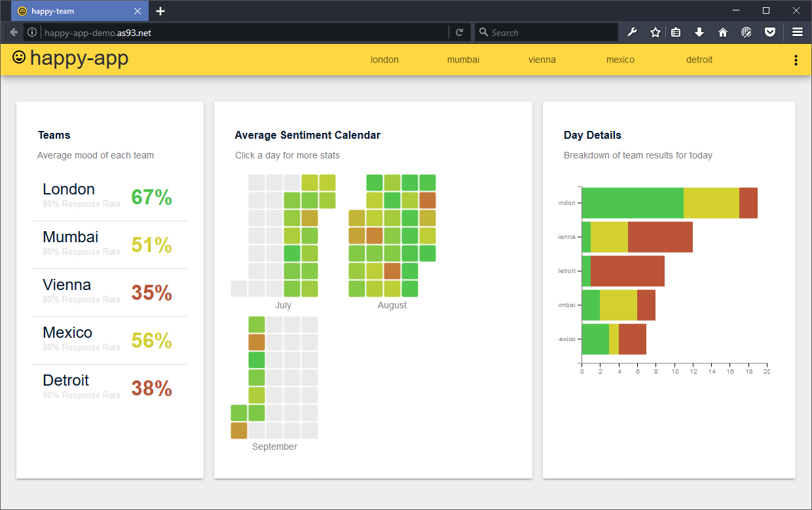Click the Home icon in the browser toolbar
The height and width of the screenshot is (510, 812).
(x=722, y=31)
